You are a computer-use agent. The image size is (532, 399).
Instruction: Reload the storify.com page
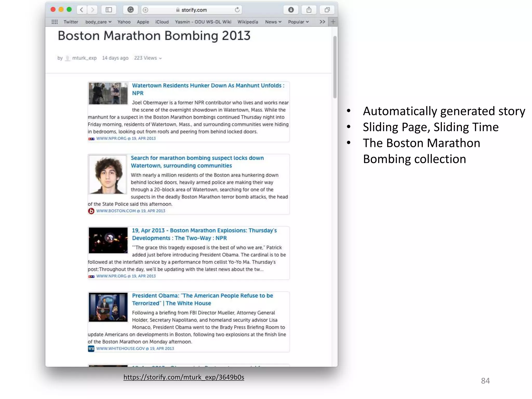click(x=237, y=10)
